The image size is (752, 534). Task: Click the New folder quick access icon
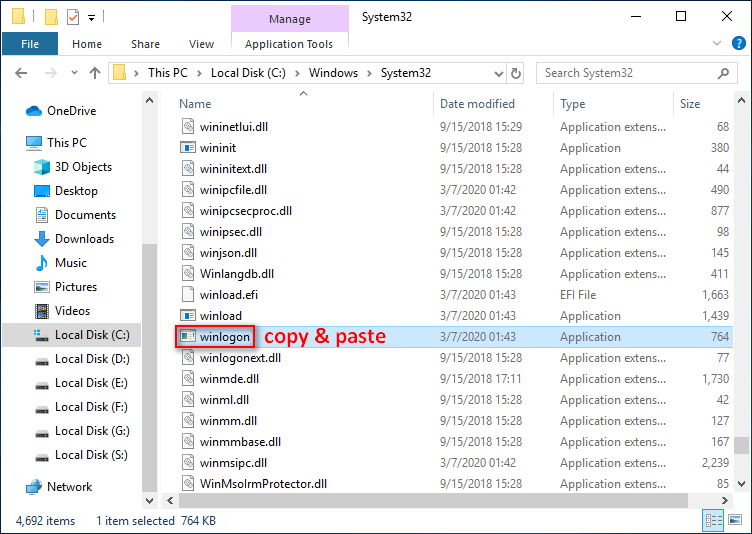point(51,17)
